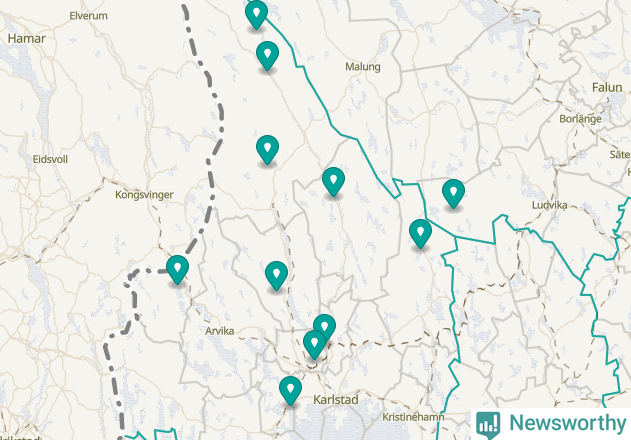This screenshot has height=440, width=631.
Task: Select the pin northeast of Arvika
Action: coord(276,276)
